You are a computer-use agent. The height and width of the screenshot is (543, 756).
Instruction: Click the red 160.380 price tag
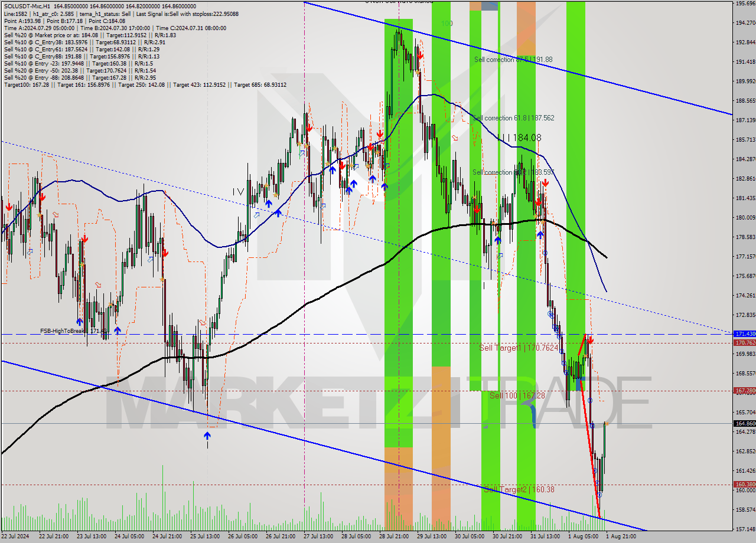[x=744, y=485]
